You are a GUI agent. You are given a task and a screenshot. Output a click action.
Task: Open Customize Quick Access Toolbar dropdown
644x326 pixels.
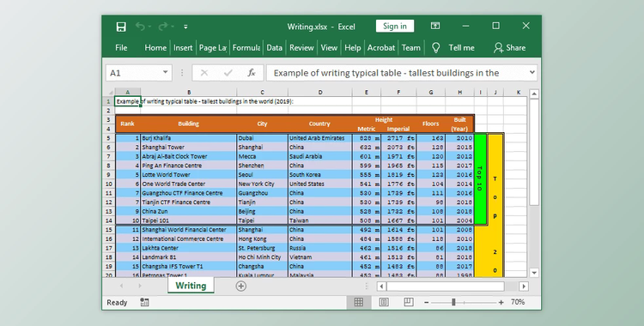pos(185,27)
